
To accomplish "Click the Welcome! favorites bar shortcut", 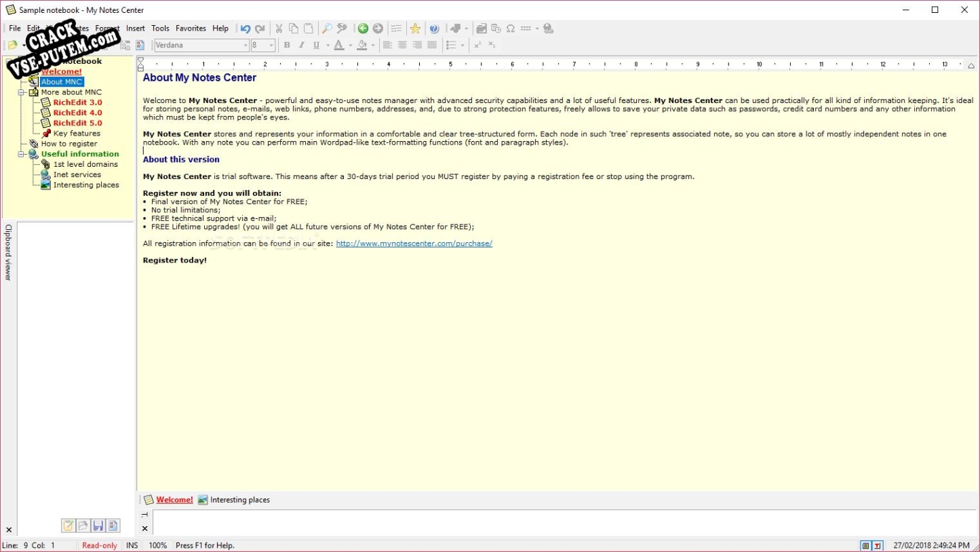I will coord(174,500).
